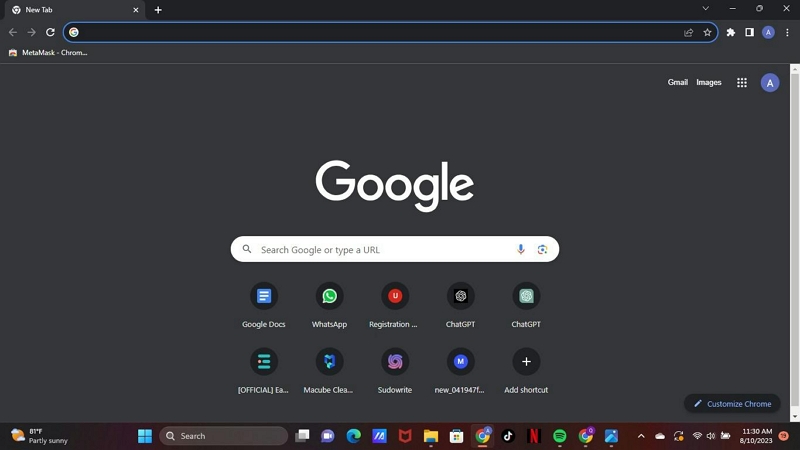Image resolution: width=800 pixels, height=450 pixels.
Task: Open Task View from taskbar
Action: click(302, 436)
